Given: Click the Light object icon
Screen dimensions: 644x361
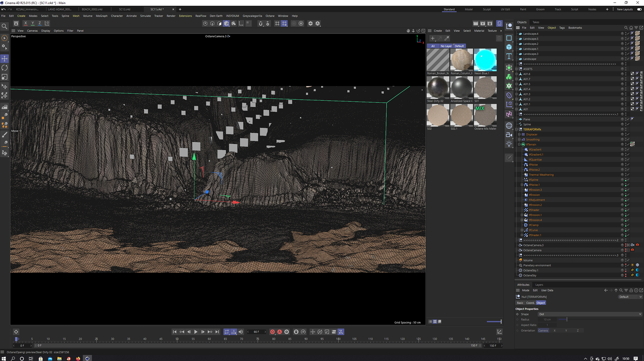Looking at the screenshot, I should (x=509, y=144).
